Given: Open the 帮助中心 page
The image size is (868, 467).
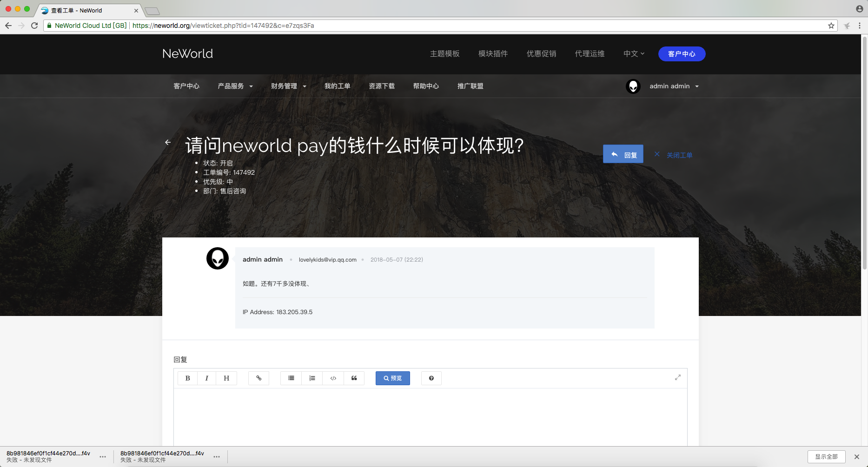Looking at the screenshot, I should 426,86.
